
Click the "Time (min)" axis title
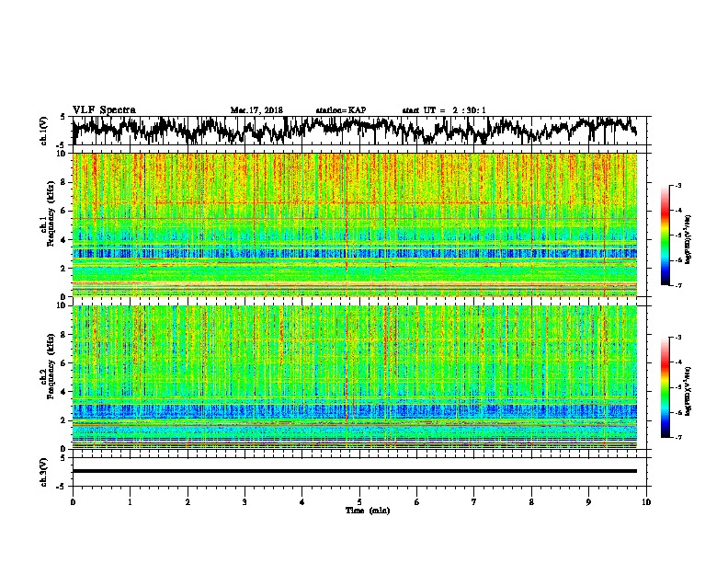[x=368, y=511]
